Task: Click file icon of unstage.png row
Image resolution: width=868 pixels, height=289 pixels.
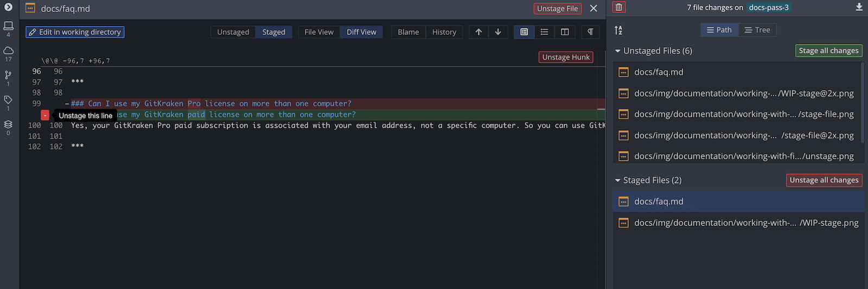Action: pyautogui.click(x=624, y=156)
